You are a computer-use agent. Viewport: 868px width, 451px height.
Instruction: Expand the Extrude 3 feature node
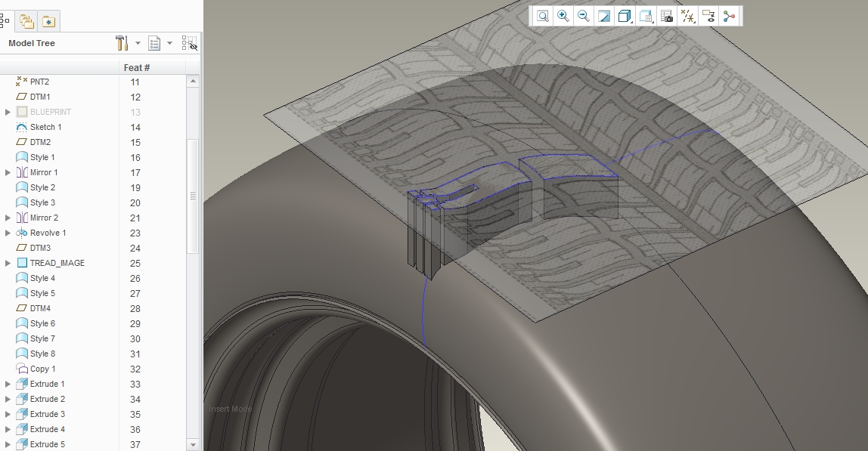tap(8, 414)
